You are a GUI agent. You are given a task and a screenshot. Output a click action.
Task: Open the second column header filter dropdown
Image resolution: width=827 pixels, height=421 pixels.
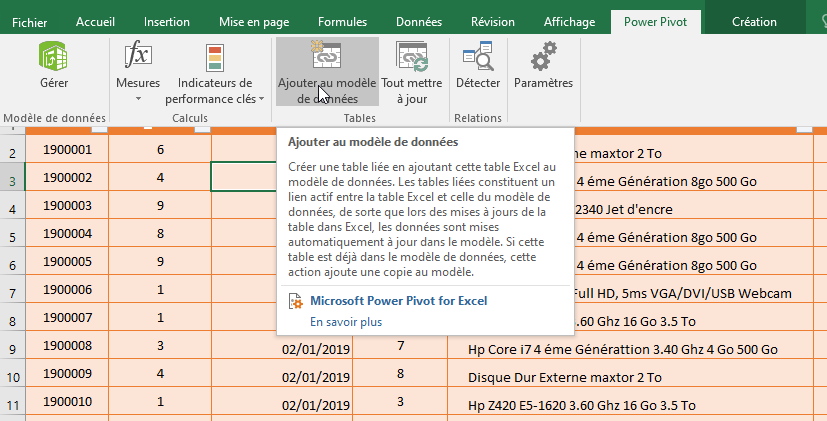203,129
